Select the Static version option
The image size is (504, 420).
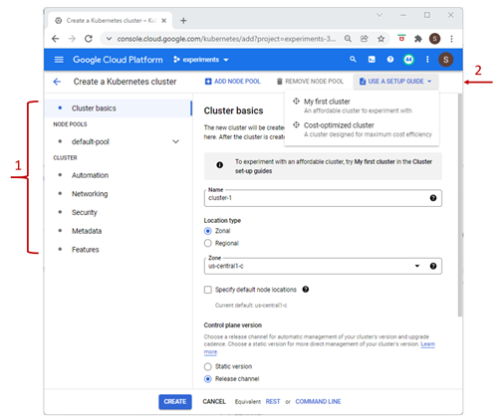click(208, 366)
